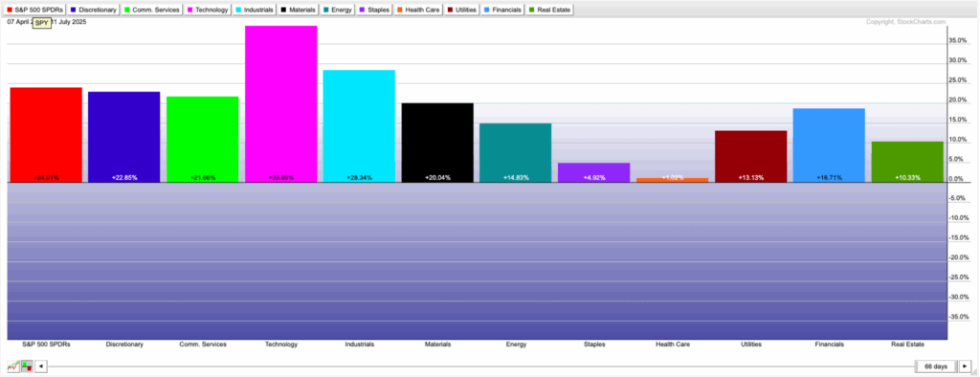Click the Energy x-axis label
Image resolution: width=980 pixels, height=377 pixels.
tap(516, 344)
